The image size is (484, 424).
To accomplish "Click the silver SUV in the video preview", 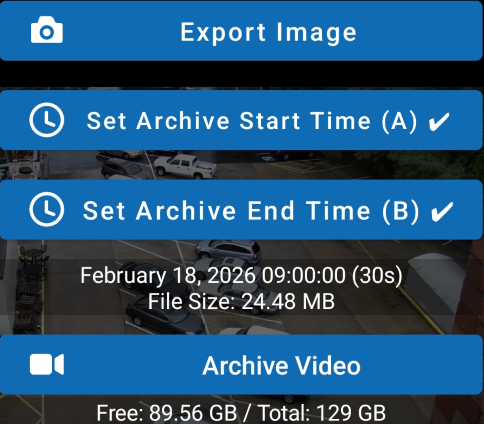I will coord(228,250).
